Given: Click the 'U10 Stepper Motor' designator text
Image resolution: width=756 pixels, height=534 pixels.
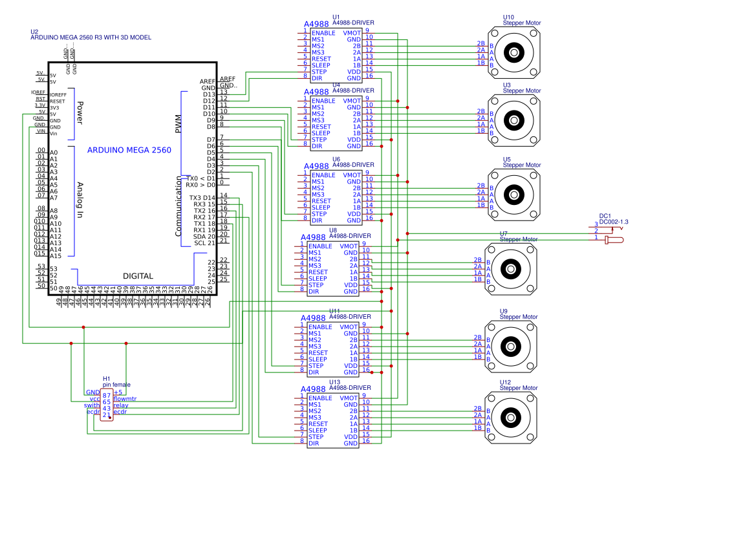Looking at the screenshot, I should (522, 20).
